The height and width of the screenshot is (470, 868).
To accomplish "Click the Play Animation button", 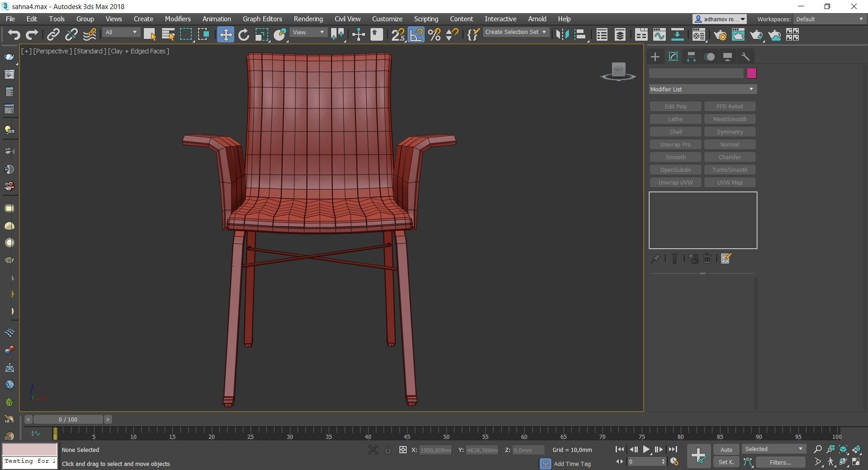I will coord(646,449).
